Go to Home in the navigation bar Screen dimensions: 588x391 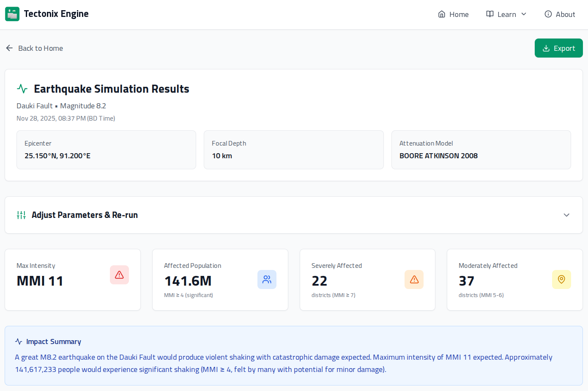coord(453,14)
